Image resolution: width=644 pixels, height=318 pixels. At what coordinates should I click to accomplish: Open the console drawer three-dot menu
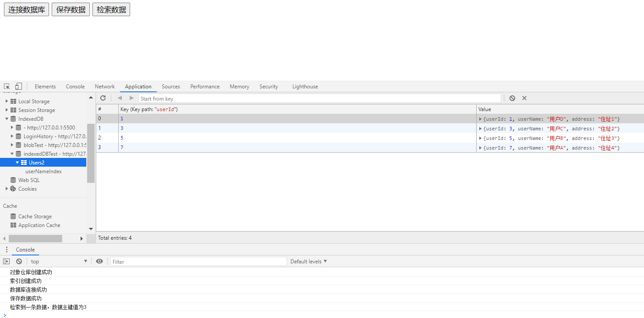pyautogui.click(x=7, y=250)
